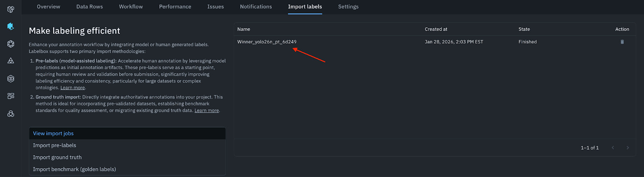
Task: Go to the previous page arrow in pagination
Action: coord(613,148)
